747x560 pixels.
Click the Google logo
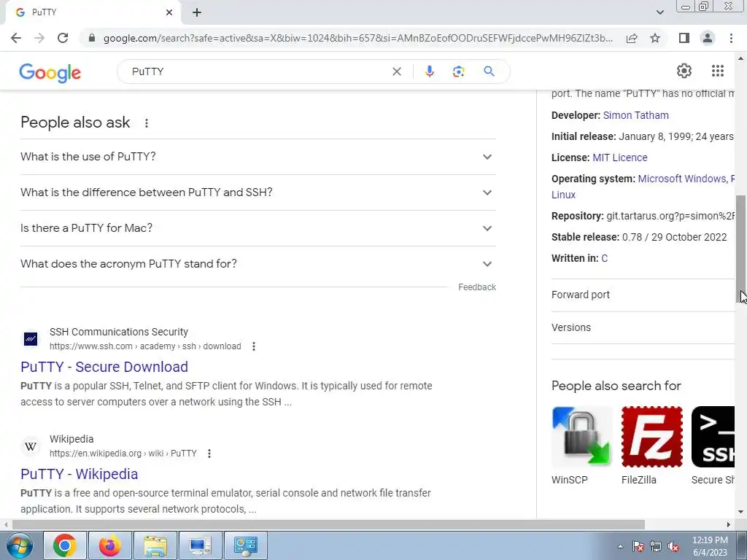50,73
